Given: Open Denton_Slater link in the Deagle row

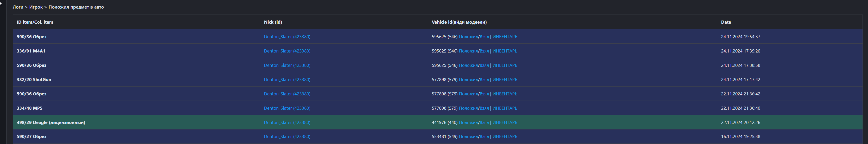Looking at the screenshot, I should [x=287, y=122].
